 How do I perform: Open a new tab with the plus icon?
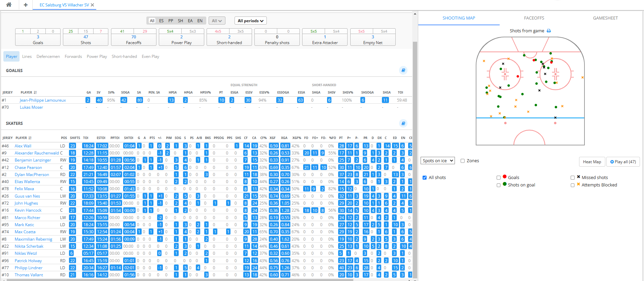coord(26,5)
